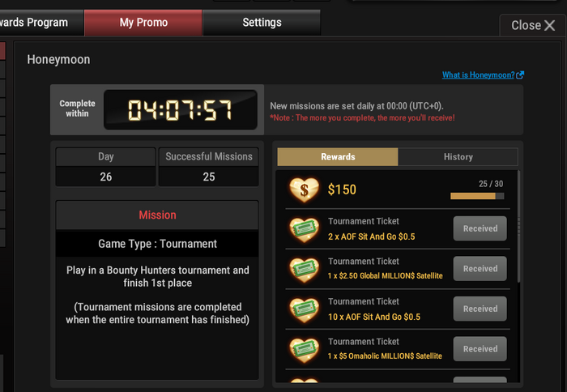Click Received button for 2 x AOF Sit And Go $0.5
This screenshot has height=392, width=567.
[480, 228]
